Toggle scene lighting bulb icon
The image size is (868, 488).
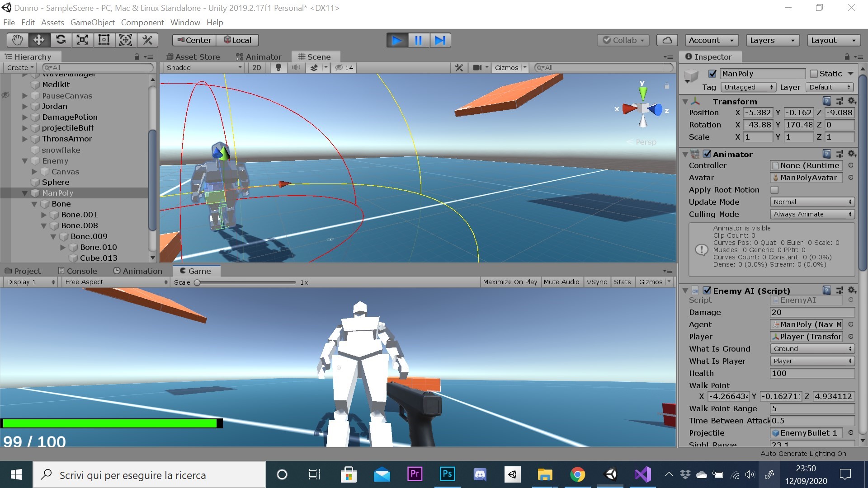tap(278, 68)
